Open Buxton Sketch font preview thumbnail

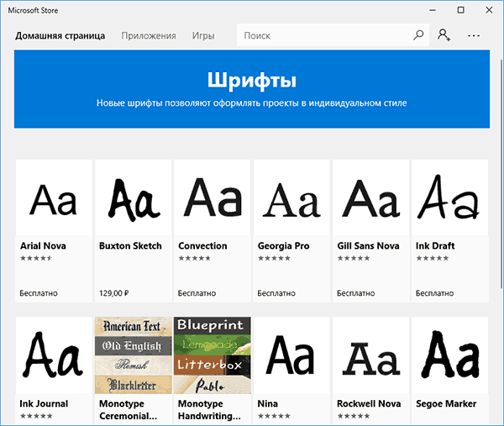click(x=134, y=197)
